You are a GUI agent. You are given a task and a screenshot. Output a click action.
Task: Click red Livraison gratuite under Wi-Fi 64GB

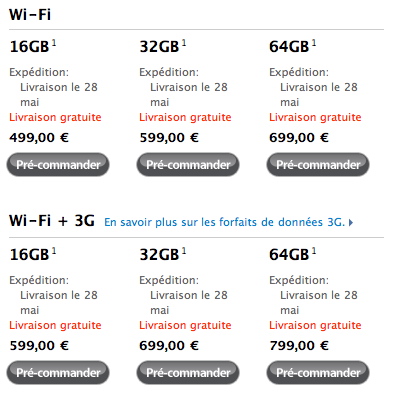(x=315, y=117)
